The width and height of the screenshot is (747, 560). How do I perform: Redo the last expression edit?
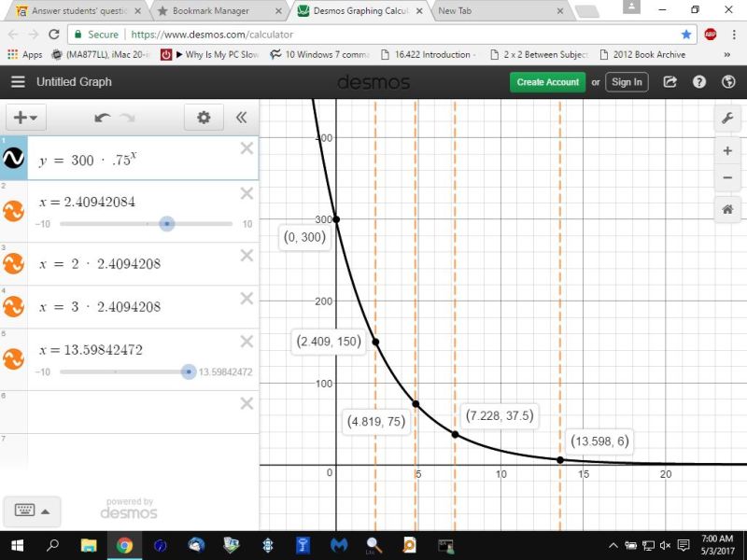click(x=128, y=118)
